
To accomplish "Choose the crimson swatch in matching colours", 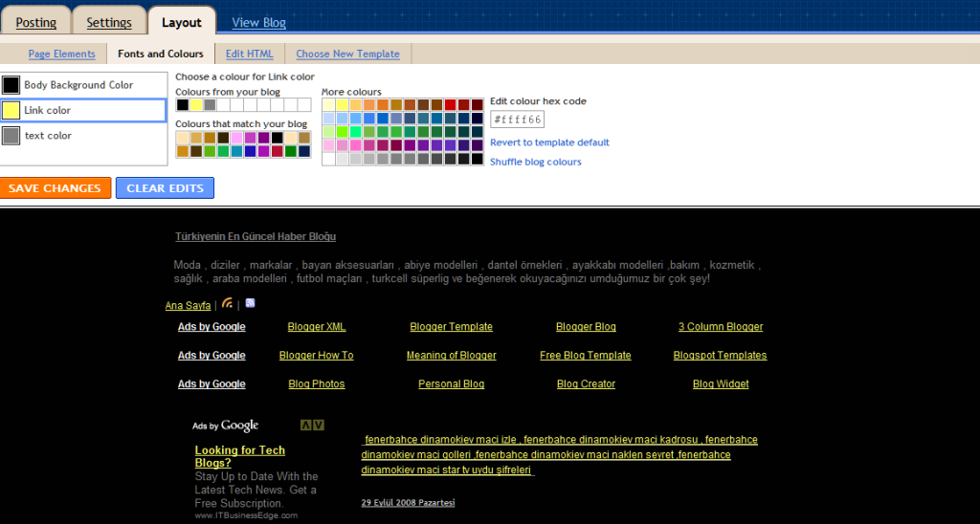I will point(277,151).
